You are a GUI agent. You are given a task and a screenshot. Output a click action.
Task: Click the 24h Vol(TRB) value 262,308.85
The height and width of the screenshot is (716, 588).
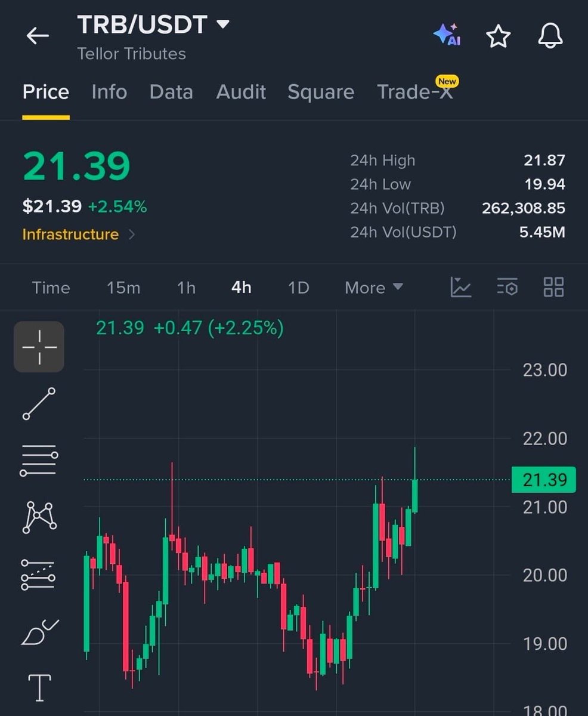tap(524, 208)
